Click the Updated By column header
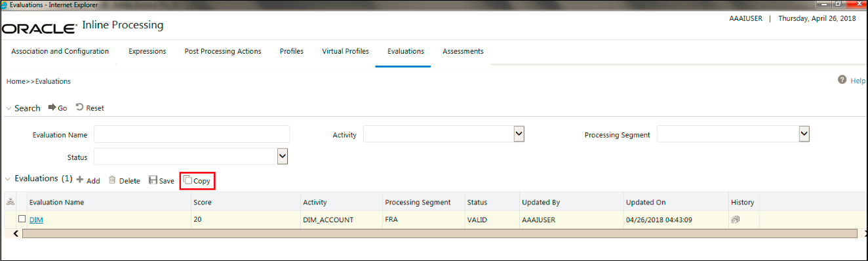Screen dimensions: 868x261 click(541, 202)
